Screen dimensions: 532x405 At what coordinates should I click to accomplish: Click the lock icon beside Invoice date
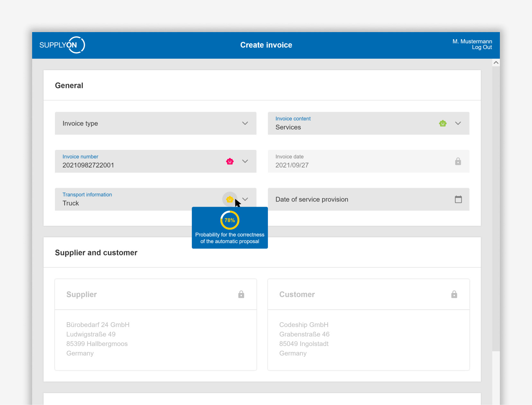458,161
